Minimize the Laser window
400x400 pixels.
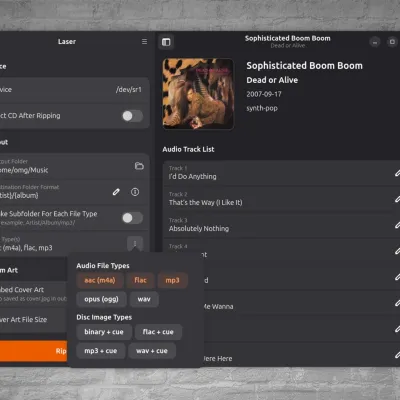tap(375, 42)
